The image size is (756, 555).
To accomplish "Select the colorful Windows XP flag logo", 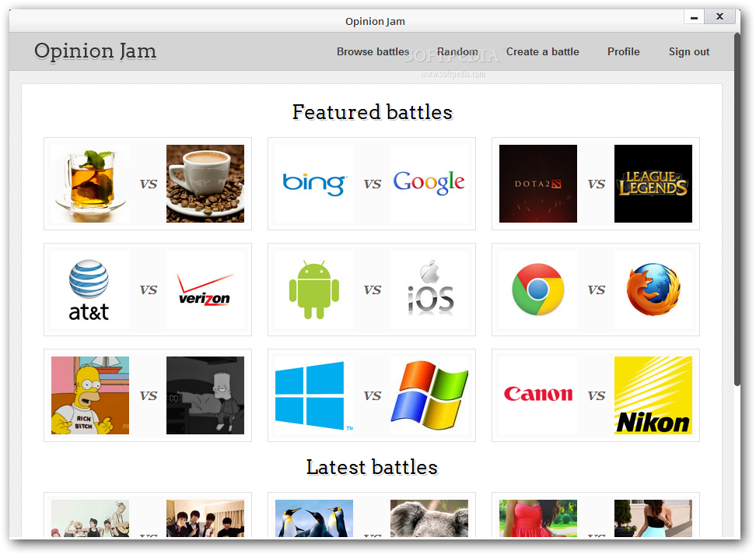I will point(429,395).
